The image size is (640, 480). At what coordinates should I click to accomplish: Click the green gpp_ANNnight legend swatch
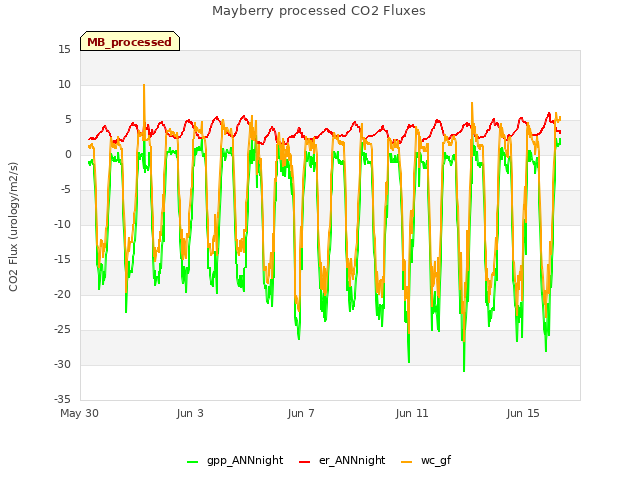coord(192,462)
